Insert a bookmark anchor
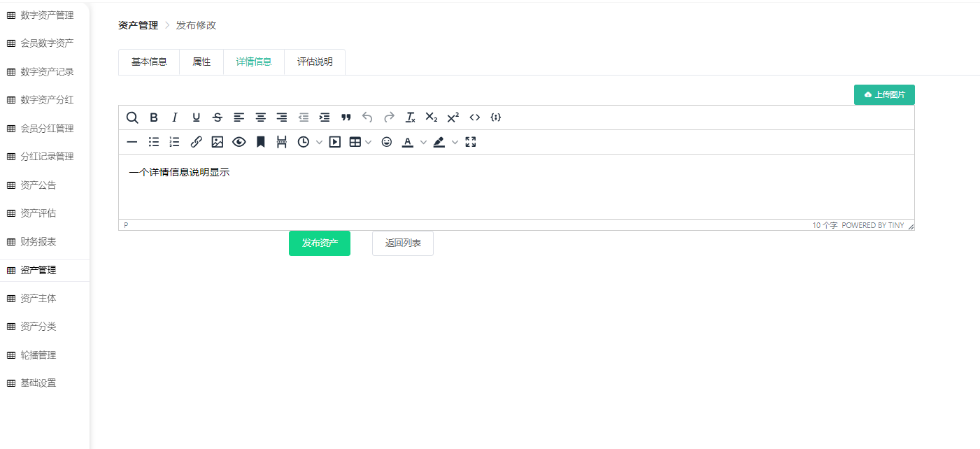Viewport: 980px width, 449px height. click(x=260, y=142)
